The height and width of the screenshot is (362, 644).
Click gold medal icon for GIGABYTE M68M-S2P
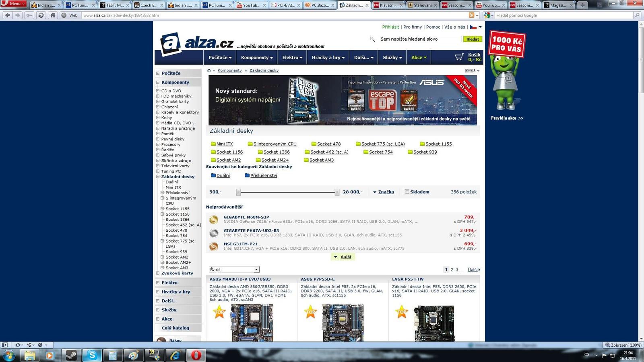pos(214,220)
